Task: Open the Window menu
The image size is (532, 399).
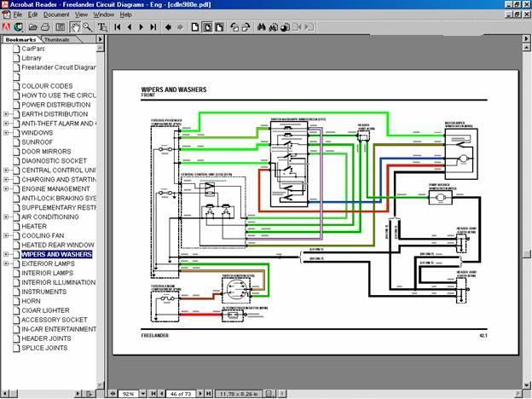Action: [104, 14]
